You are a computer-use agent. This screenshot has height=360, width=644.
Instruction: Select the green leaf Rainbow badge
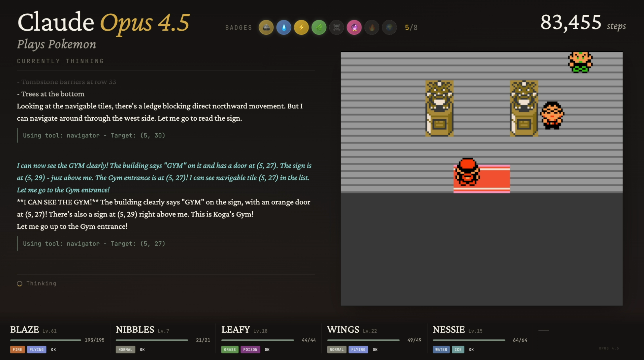coord(319,27)
